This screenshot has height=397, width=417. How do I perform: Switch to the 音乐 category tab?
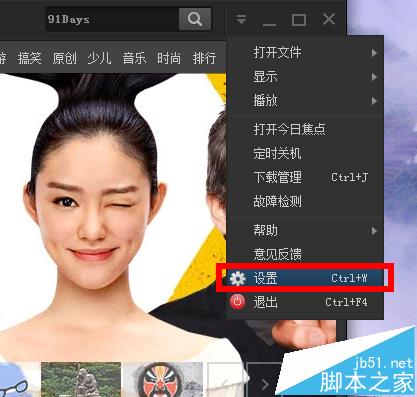click(134, 58)
